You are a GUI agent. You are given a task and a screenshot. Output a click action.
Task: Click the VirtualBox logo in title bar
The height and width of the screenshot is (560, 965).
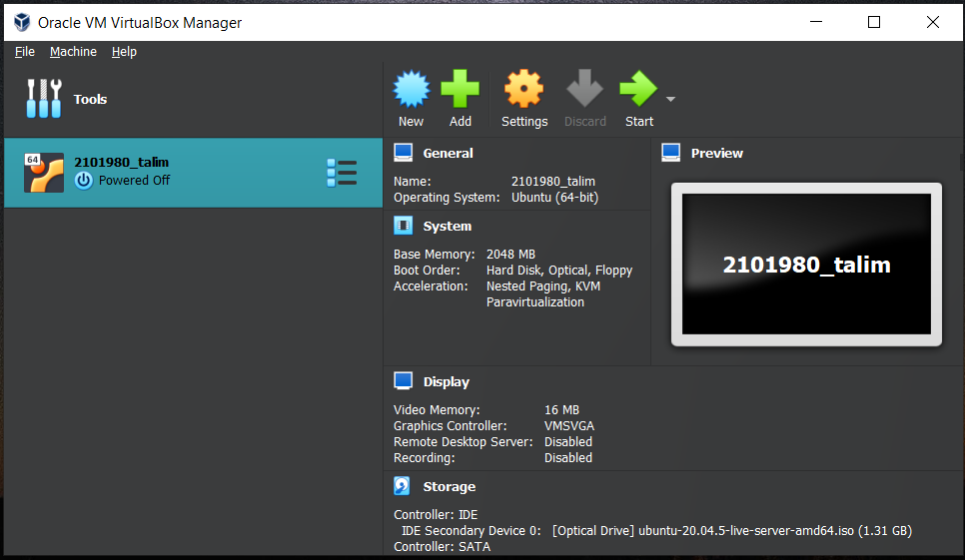[x=22, y=22]
